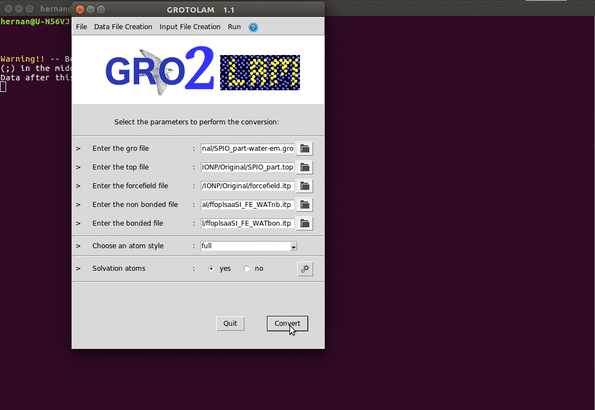Click the atom style combo box showing full

pyautogui.click(x=249, y=246)
